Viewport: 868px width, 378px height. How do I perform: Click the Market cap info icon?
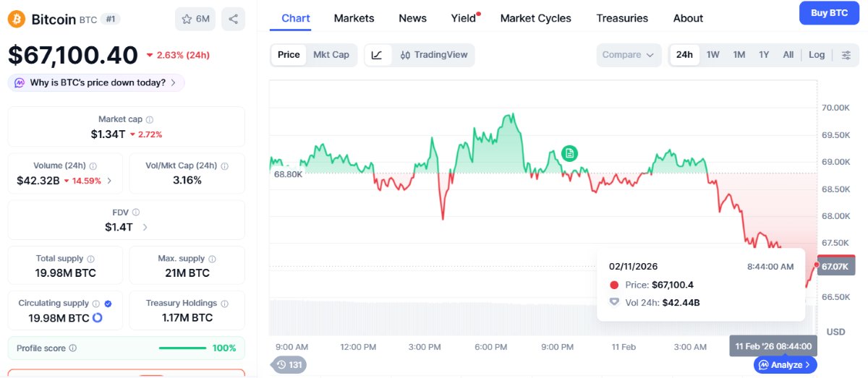click(150, 119)
